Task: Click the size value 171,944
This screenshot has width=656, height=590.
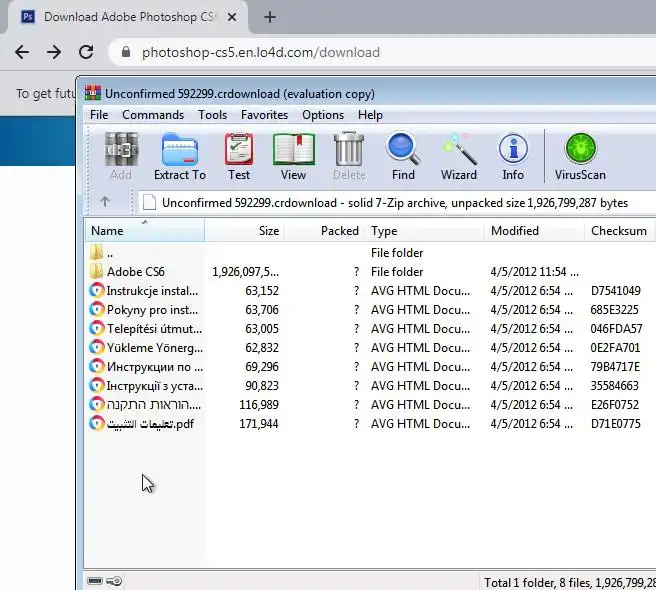Action: 259,424
